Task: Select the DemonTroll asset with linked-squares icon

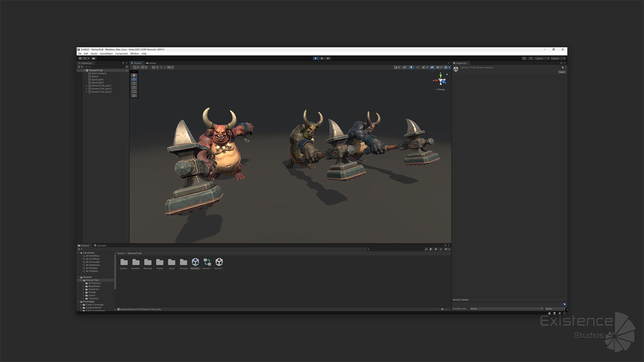Action: click(x=207, y=263)
